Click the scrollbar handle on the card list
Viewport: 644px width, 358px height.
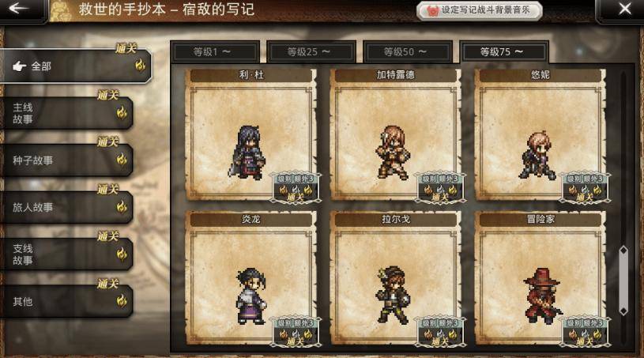tap(623, 281)
